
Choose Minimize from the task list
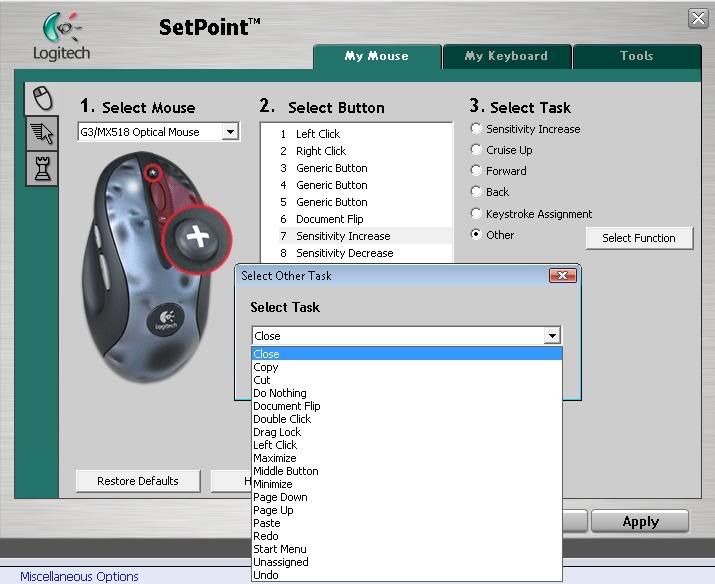(x=407, y=484)
